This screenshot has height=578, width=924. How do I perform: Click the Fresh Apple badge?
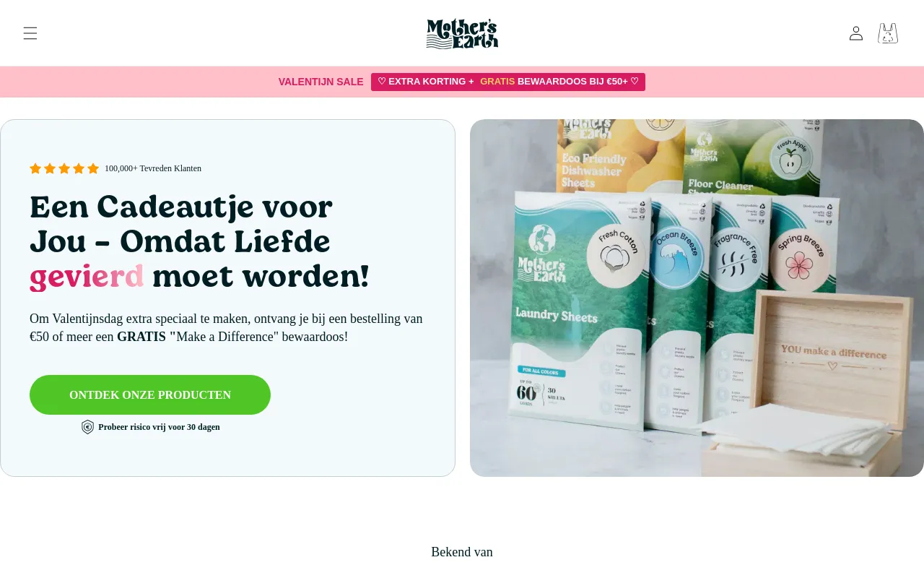click(x=790, y=158)
